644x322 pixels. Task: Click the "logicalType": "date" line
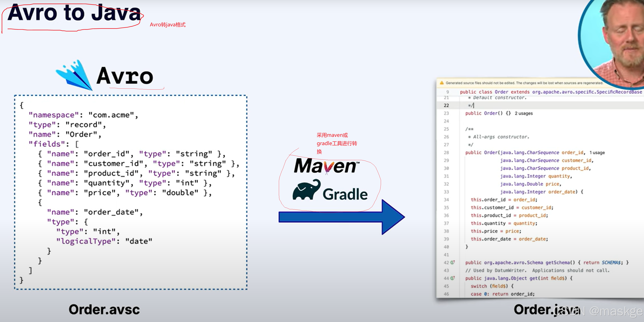click(104, 241)
